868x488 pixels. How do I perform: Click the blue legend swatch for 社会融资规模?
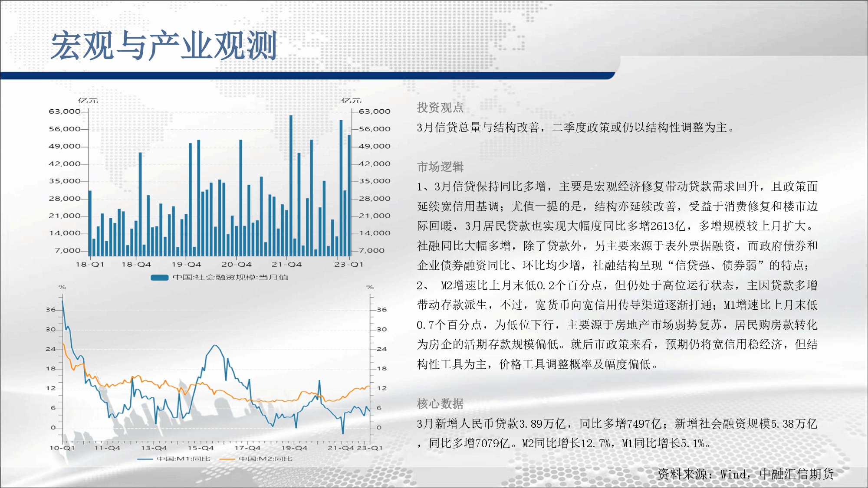click(159, 278)
